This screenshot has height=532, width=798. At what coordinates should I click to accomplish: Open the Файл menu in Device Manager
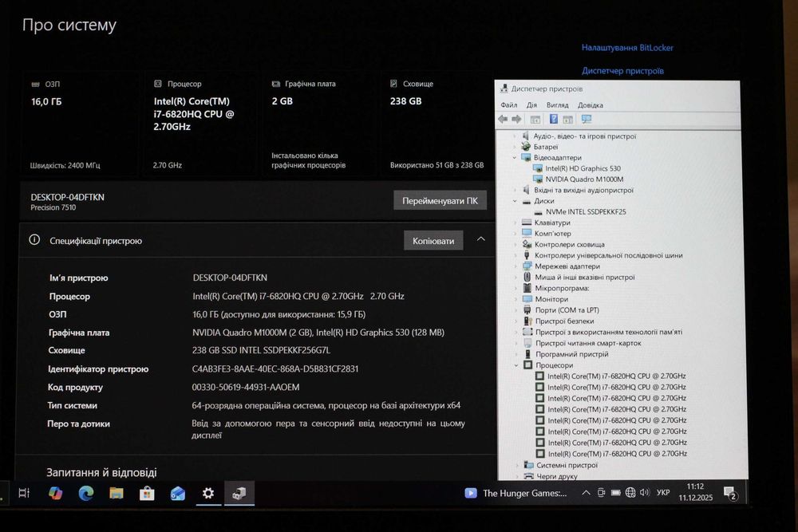click(x=509, y=104)
